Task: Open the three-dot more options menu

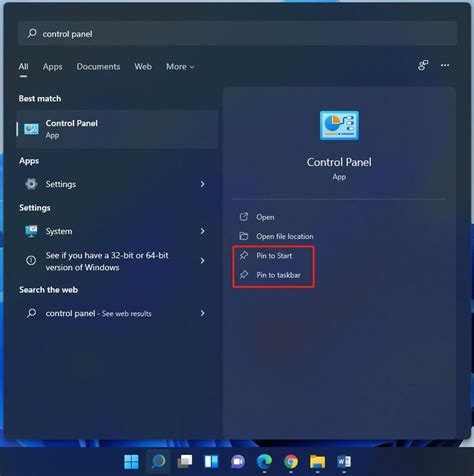Action: coord(445,65)
